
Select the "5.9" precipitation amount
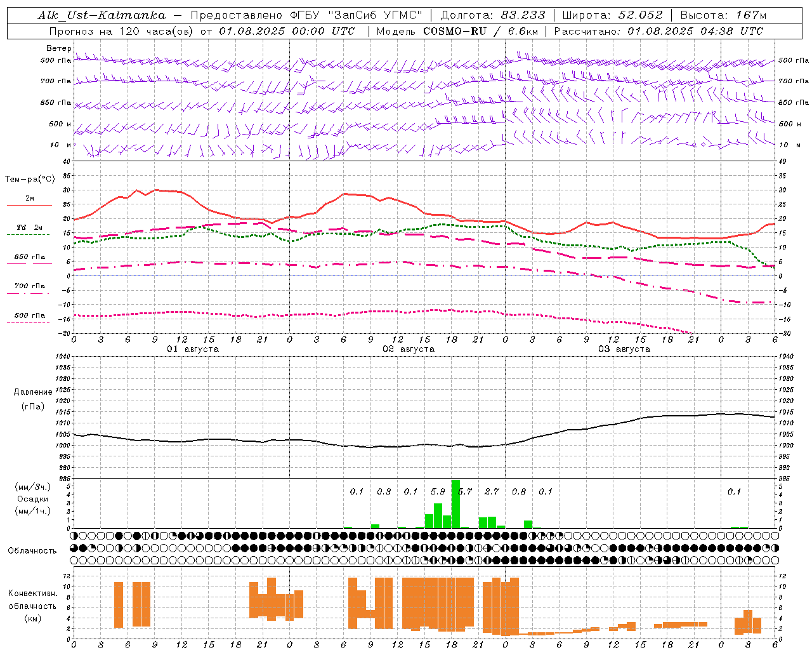point(438,492)
